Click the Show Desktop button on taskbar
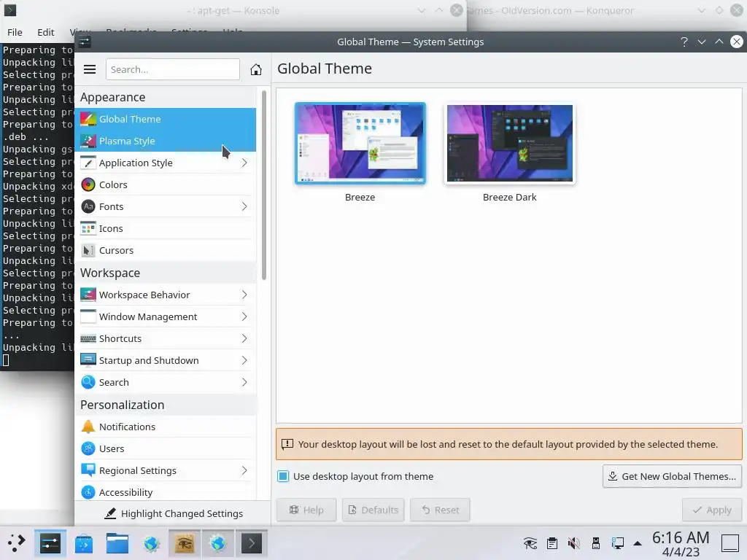 (x=729, y=542)
